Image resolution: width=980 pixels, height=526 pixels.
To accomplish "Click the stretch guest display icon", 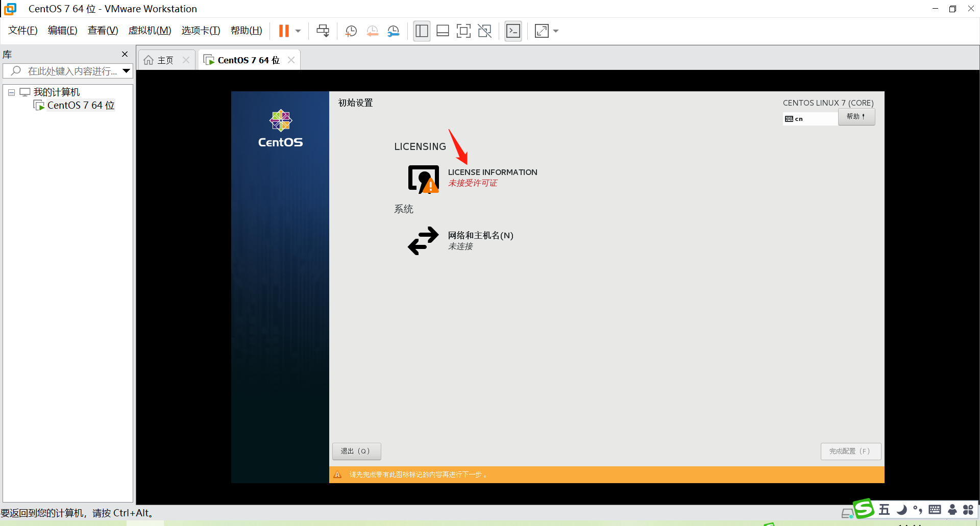I will [x=542, y=31].
